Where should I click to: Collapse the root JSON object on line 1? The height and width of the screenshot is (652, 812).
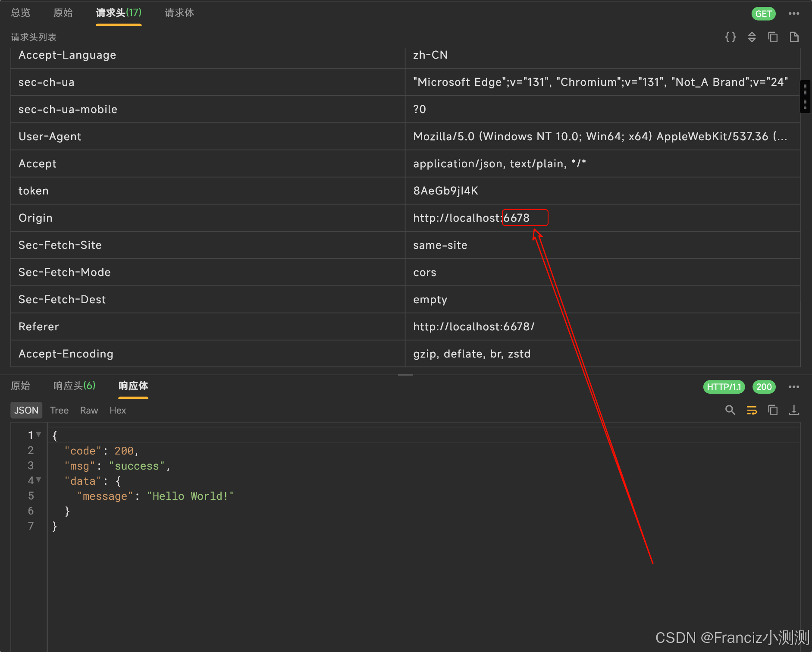(38, 435)
